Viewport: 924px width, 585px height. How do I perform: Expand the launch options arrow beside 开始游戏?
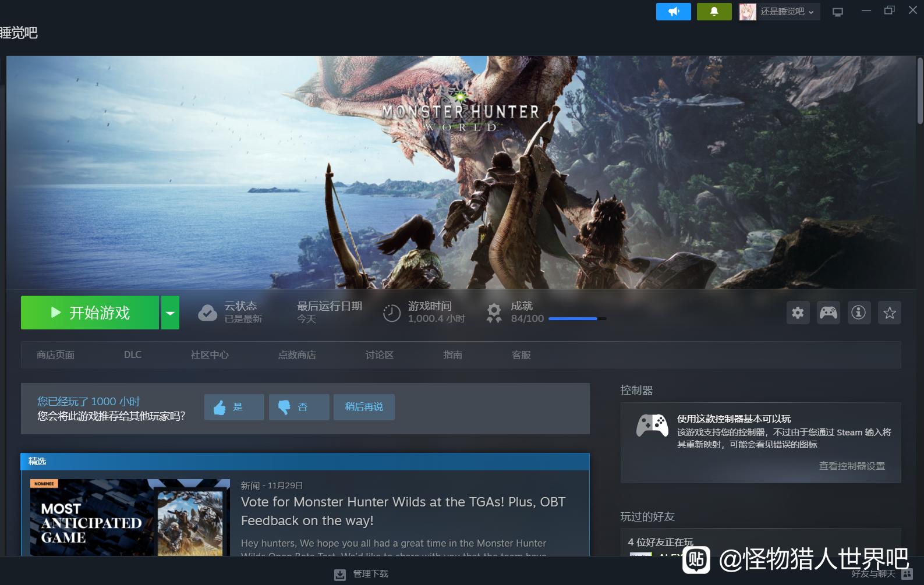coord(170,313)
